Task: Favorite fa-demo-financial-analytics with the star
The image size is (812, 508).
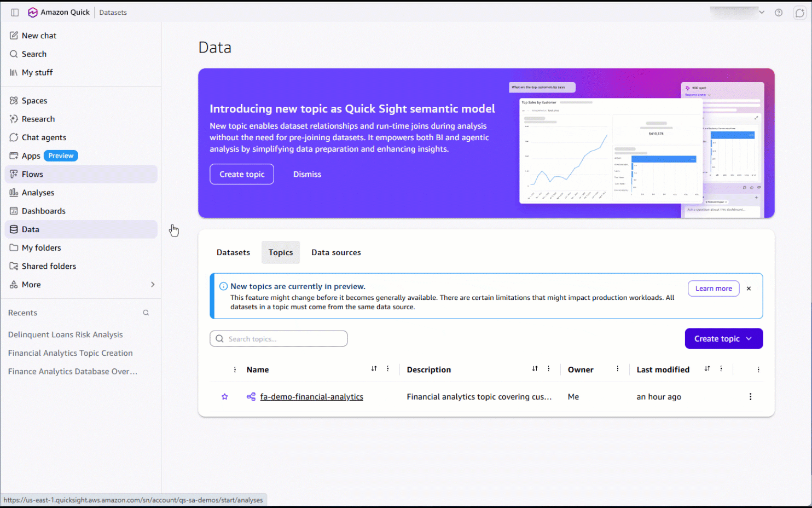Action: pyautogui.click(x=224, y=397)
